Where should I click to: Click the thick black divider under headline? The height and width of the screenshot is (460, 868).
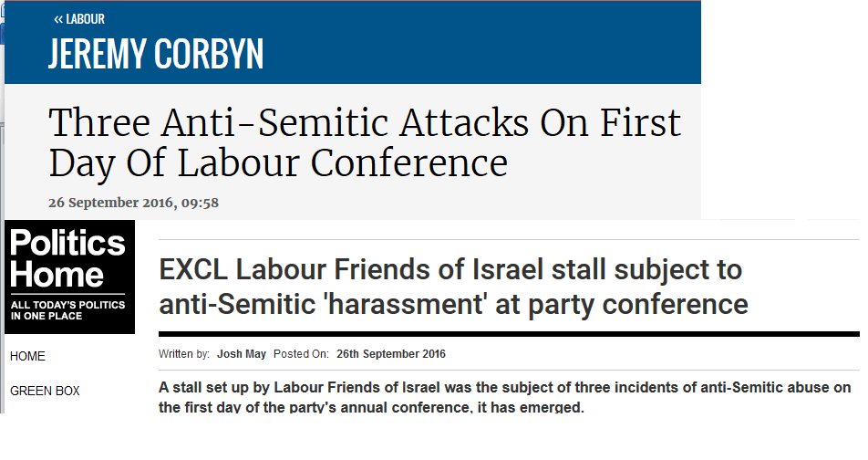(x=509, y=334)
